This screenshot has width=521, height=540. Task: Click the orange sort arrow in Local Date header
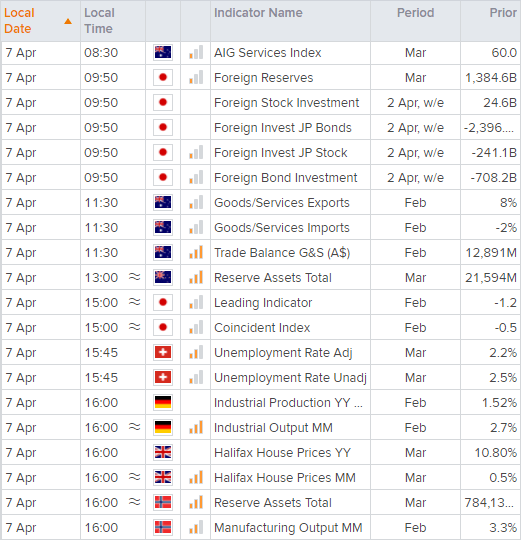click(68, 21)
